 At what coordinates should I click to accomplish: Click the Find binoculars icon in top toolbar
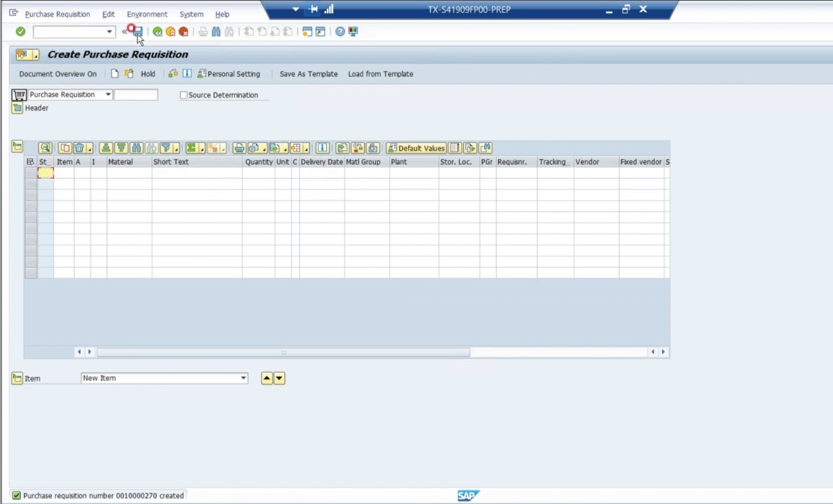[x=216, y=32]
